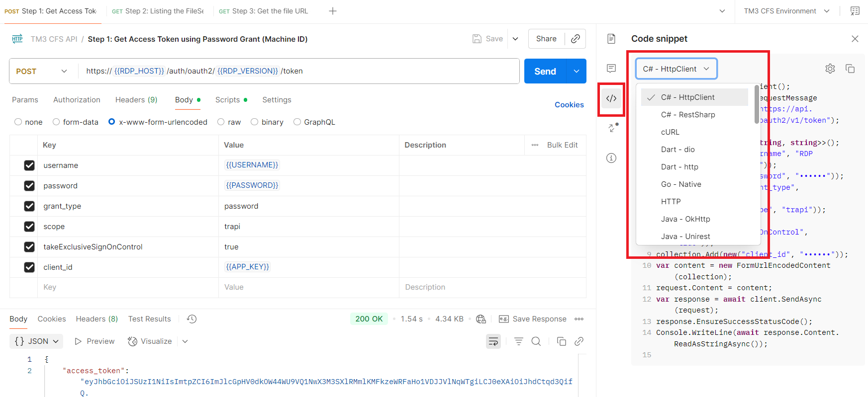Image resolution: width=868 pixels, height=397 pixels.
Task: Copy the request link icon
Action: 576,39
